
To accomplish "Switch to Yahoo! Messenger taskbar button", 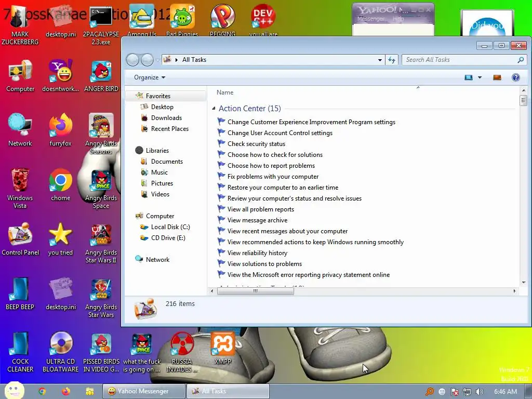I will pos(144,391).
